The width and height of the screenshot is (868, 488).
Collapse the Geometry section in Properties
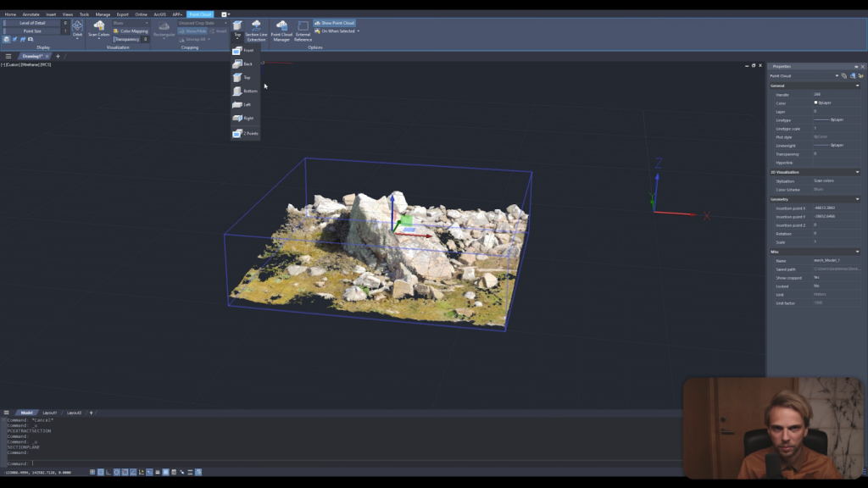[857, 199]
